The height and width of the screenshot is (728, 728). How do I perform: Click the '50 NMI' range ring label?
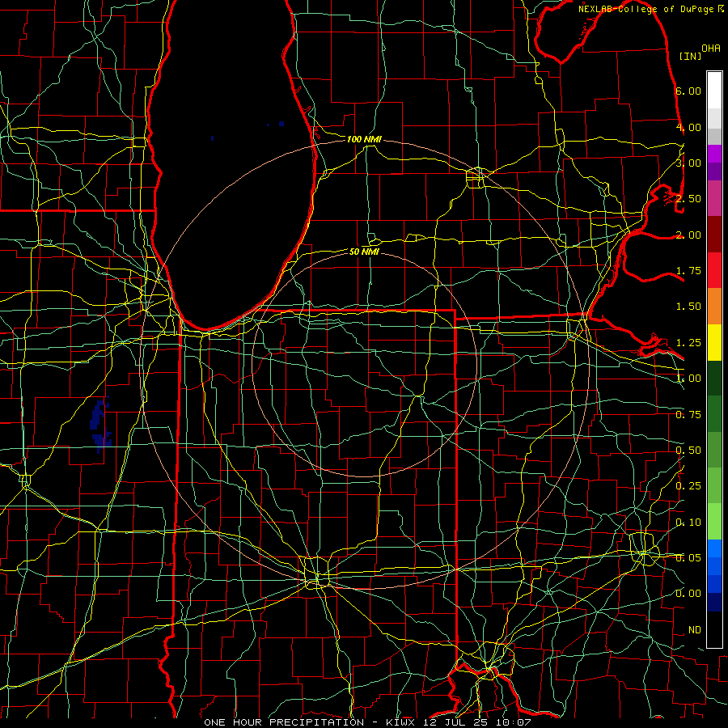click(364, 252)
